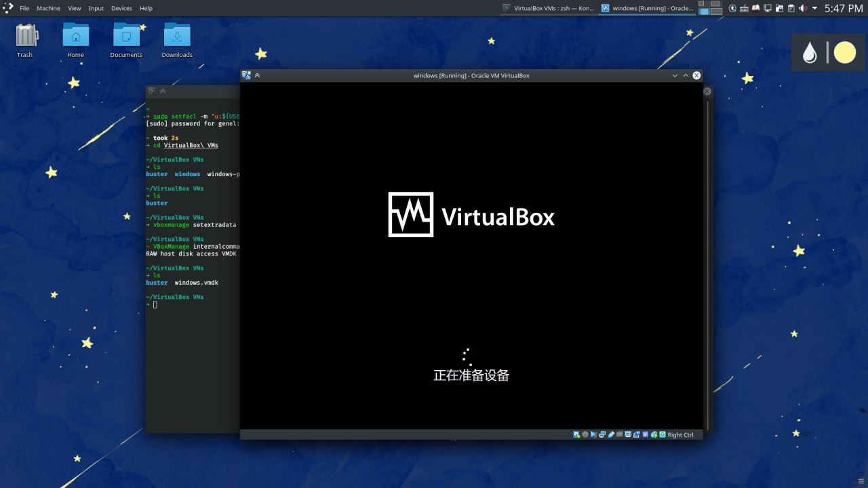This screenshot has height=488, width=868.
Task: Select the 'windows [Running] - Oracle' taskbar entry
Action: coord(647,8)
